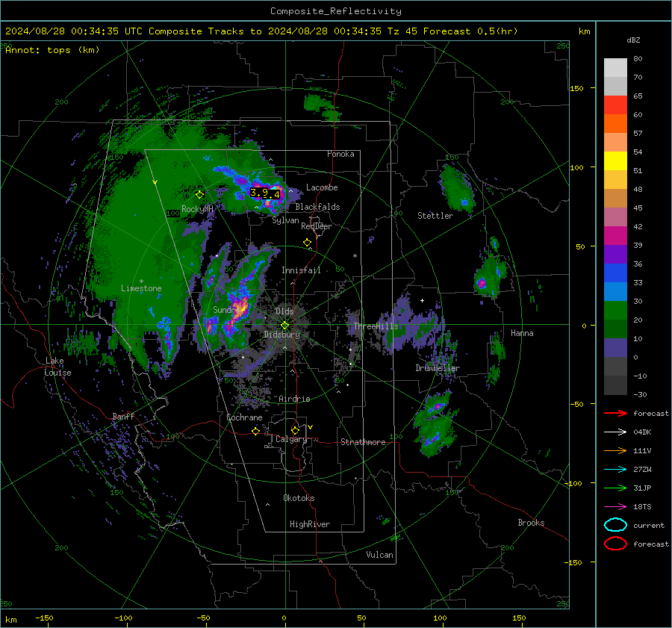
Task: Select the yellow diamond marker under Cochrane
Action: [x=256, y=431]
